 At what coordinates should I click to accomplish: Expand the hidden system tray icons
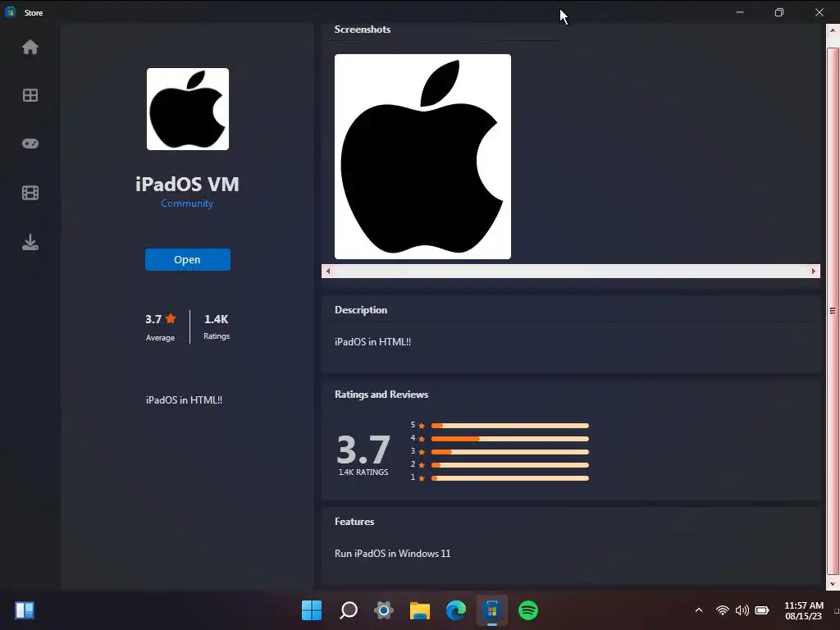[699, 610]
